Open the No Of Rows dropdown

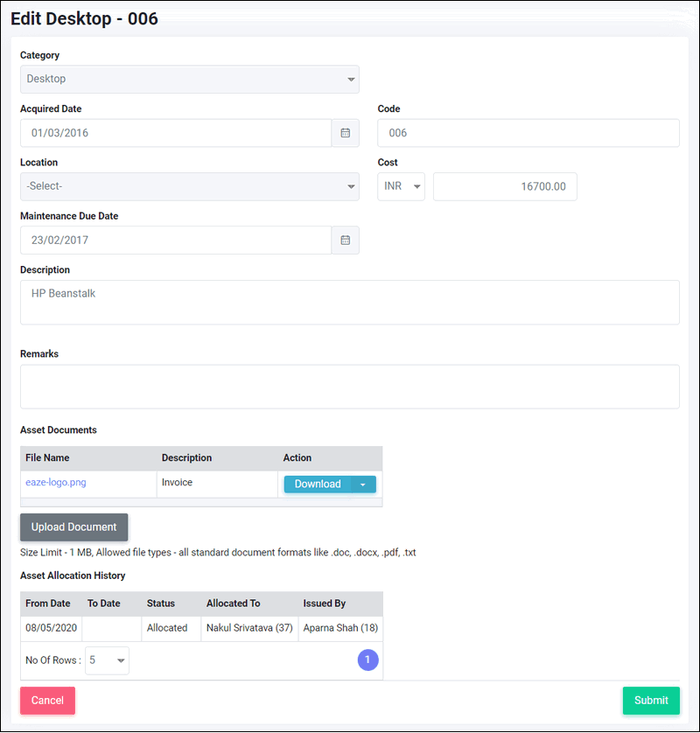point(107,660)
